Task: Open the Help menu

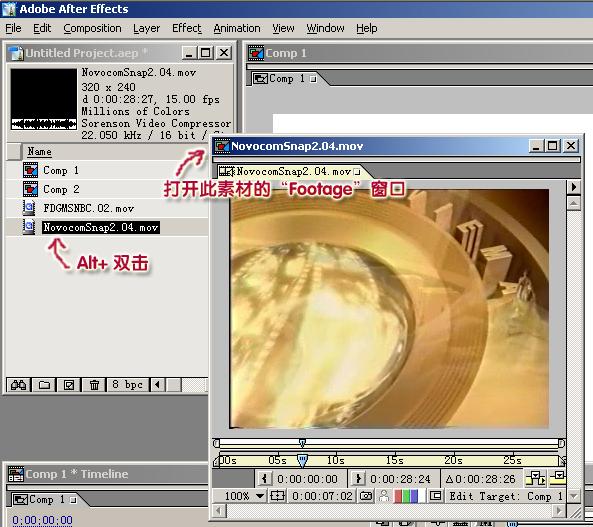Action: 366,28
